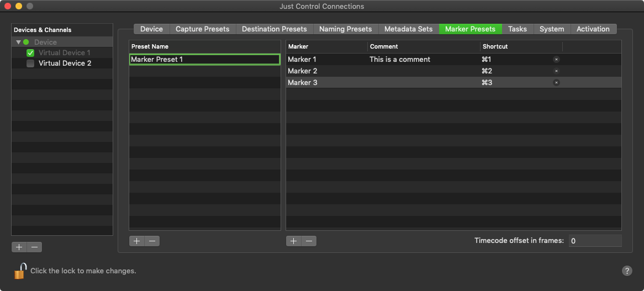Switch to the Device tab

(x=151, y=29)
